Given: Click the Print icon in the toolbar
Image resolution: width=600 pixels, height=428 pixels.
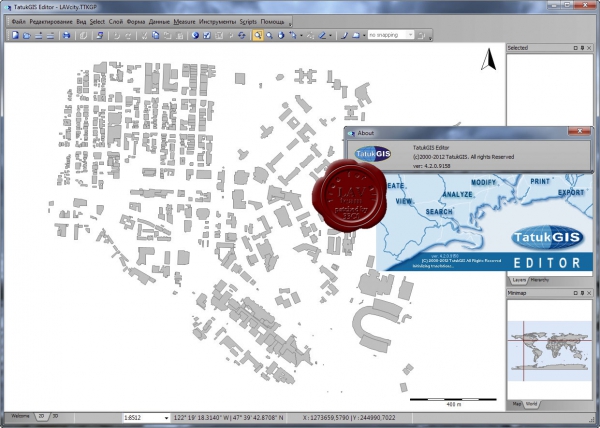Looking at the screenshot, I should pos(67,36).
